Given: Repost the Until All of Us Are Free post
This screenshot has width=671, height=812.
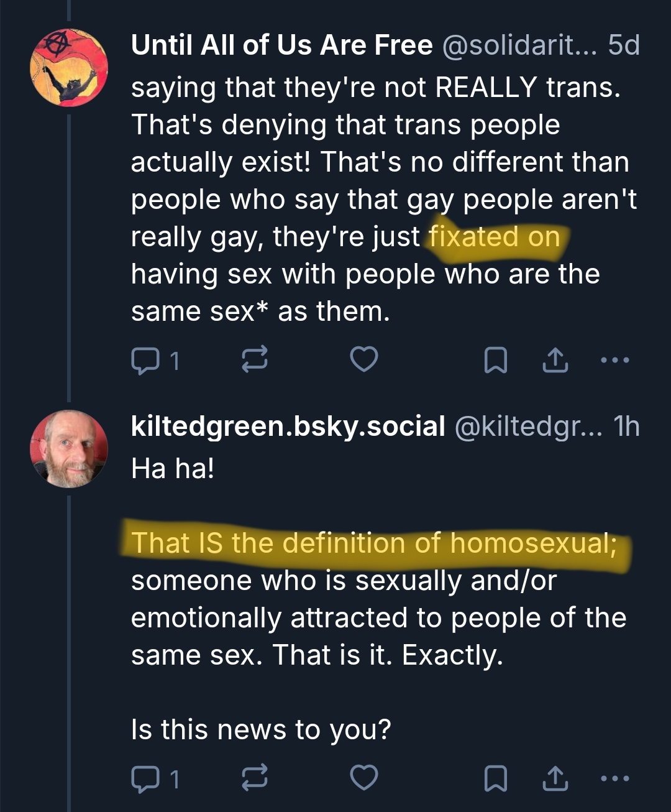Looking at the screenshot, I should click(255, 359).
